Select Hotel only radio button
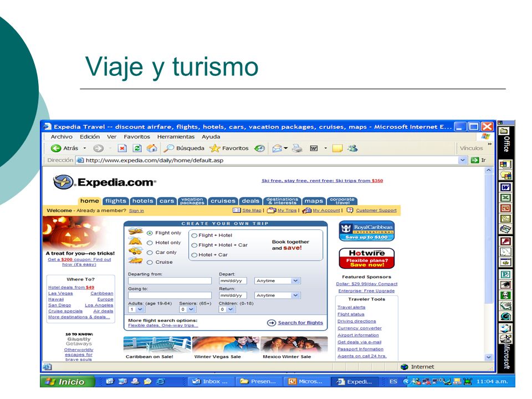The width and height of the screenshot is (532, 399). click(150, 243)
